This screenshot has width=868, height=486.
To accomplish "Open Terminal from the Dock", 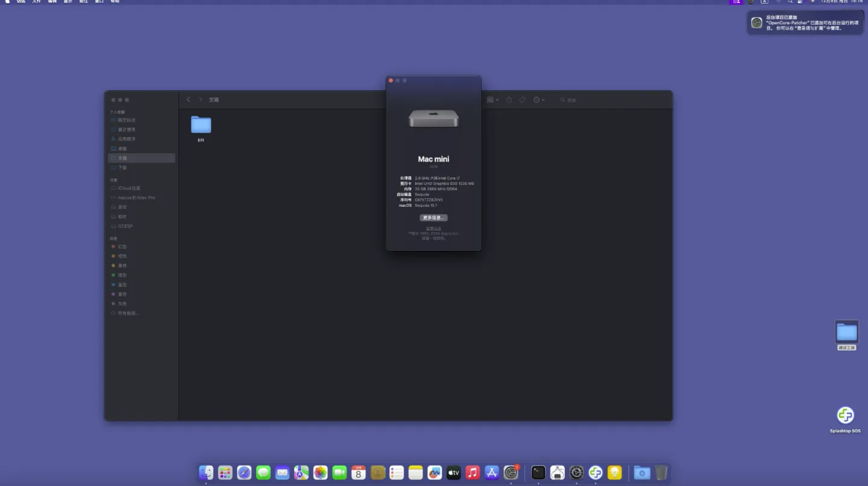I will (538, 473).
